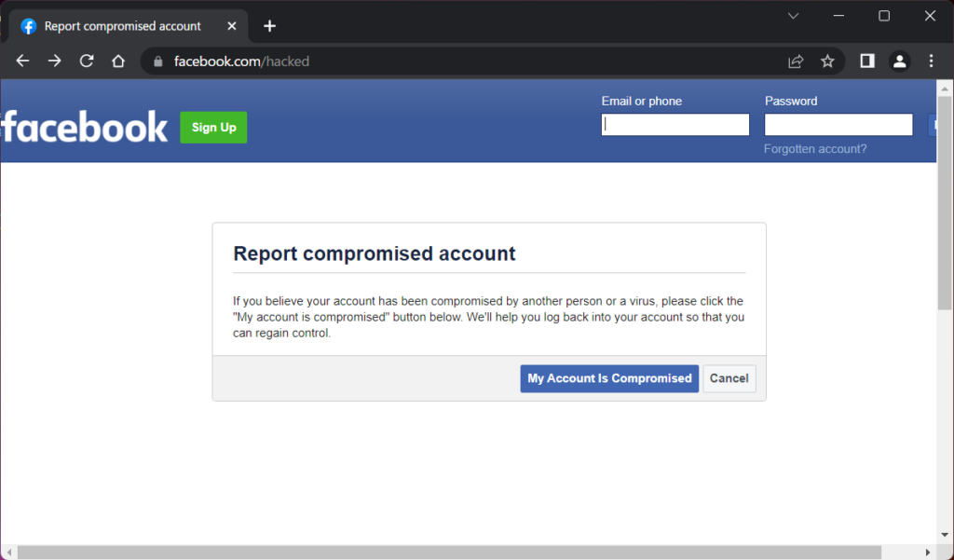This screenshot has height=560, width=954.
Task: Click the scroll left arrow at bottom
Action: (x=7, y=553)
